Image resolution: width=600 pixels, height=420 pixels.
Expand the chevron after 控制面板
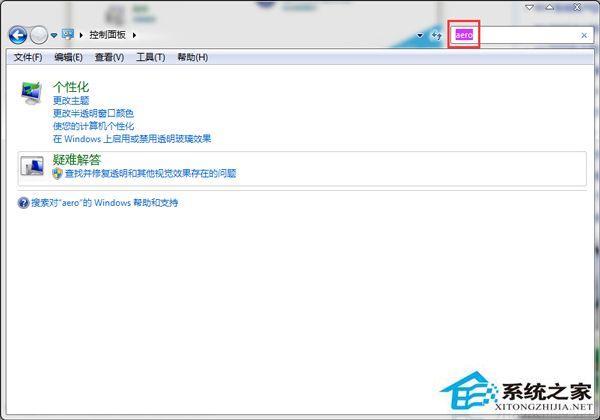134,35
